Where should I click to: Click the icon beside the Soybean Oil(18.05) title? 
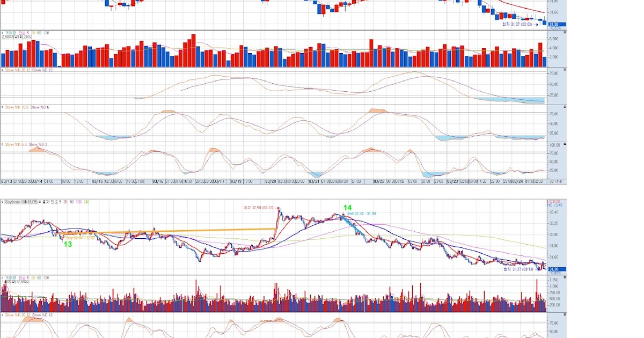point(2,202)
